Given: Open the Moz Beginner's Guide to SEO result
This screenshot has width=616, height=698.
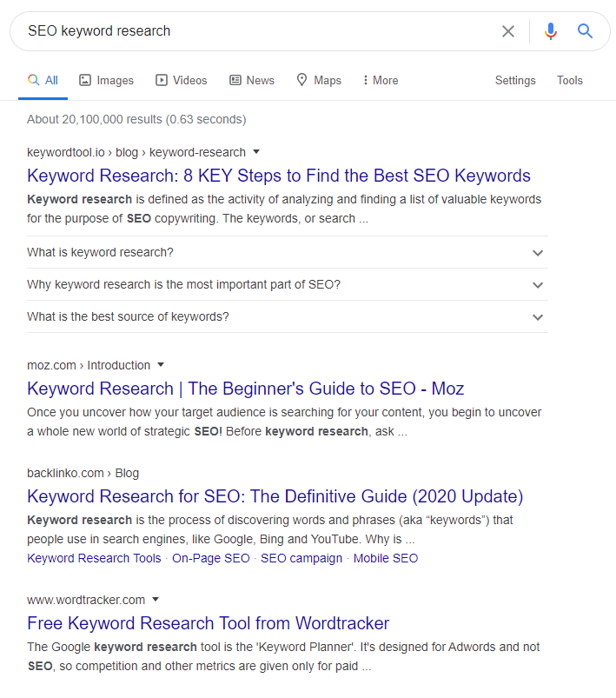Looking at the screenshot, I should coord(246,389).
